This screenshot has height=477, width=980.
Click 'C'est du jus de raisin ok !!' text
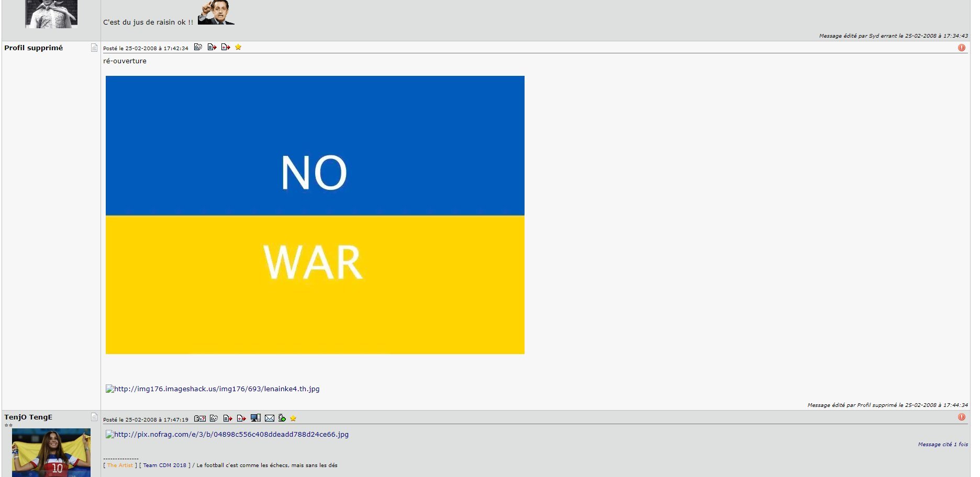148,22
